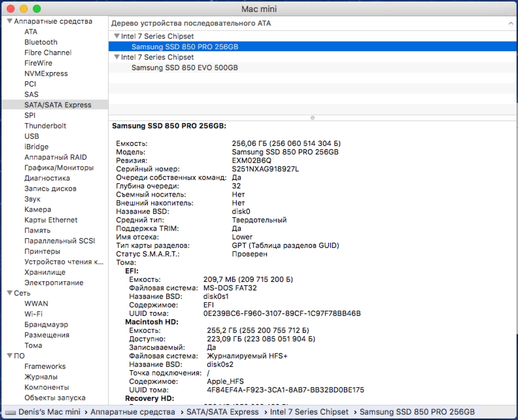
Task: Collapse the second Intel 7 Series Chipset node
Action: tap(117, 57)
